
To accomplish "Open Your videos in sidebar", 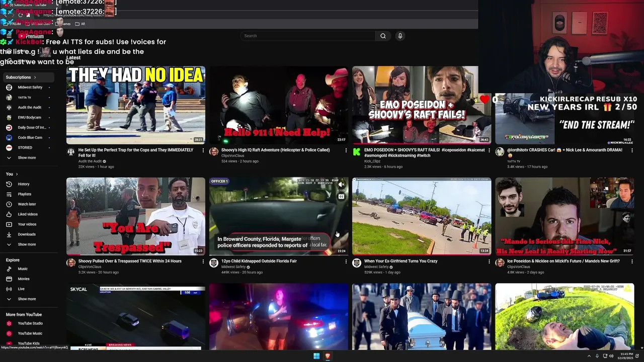I will pos(27,224).
